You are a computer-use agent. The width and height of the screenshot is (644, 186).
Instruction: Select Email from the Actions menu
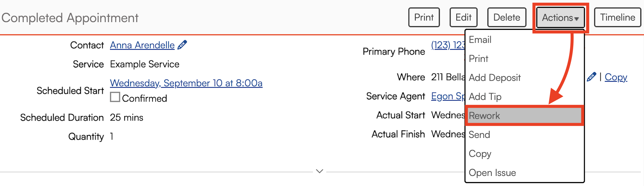(480, 40)
